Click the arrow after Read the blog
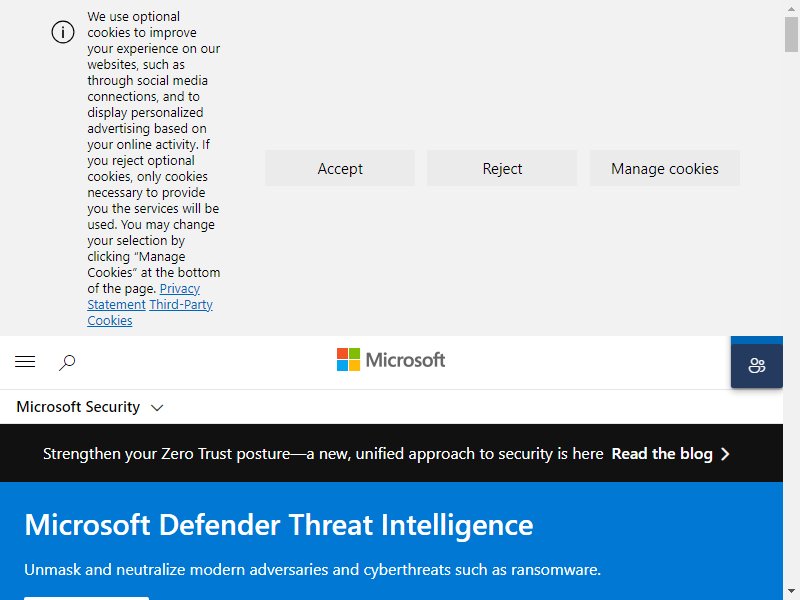Image resolution: width=800 pixels, height=600 pixels. tap(725, 454)
